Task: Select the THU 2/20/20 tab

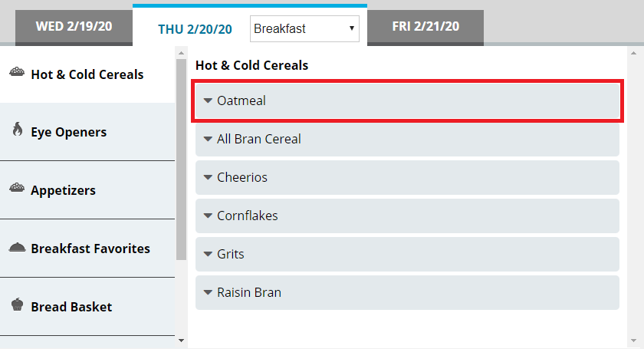Action: (x=195, y=29)
